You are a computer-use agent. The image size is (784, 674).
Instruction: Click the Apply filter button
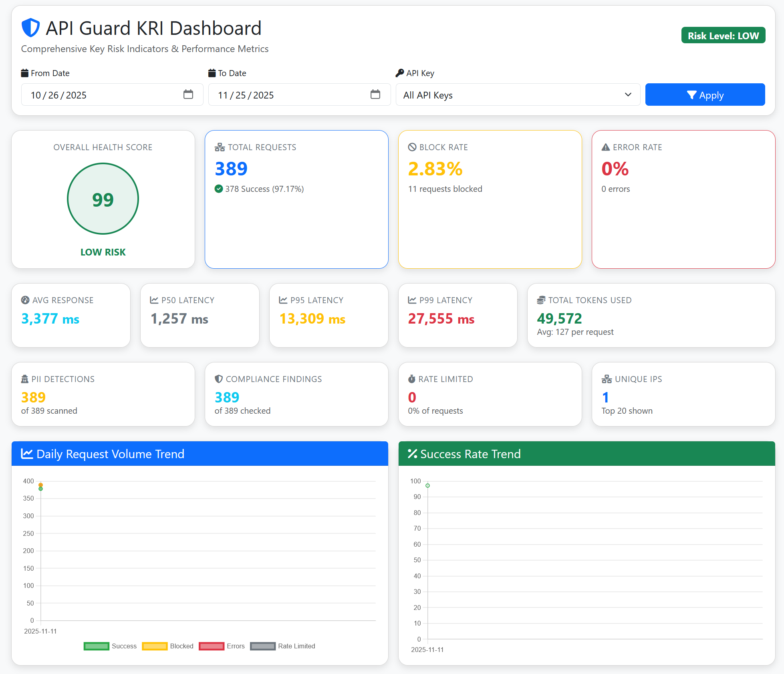point(705,95)
